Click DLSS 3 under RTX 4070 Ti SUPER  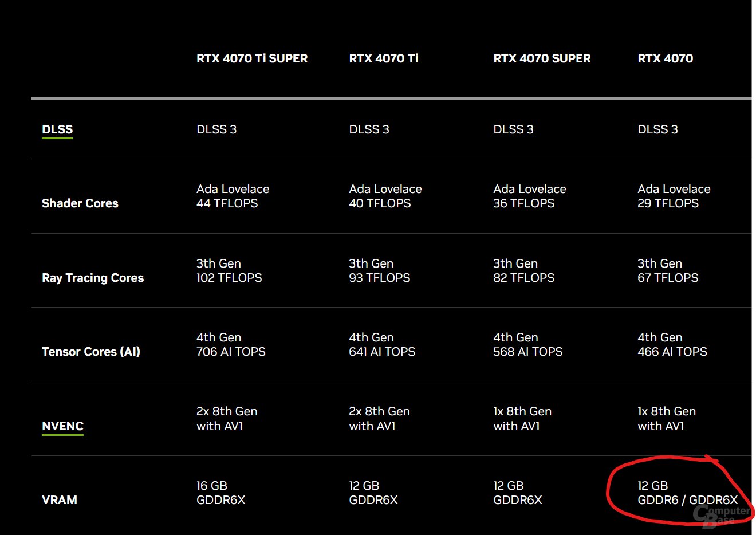click(216, 129)
